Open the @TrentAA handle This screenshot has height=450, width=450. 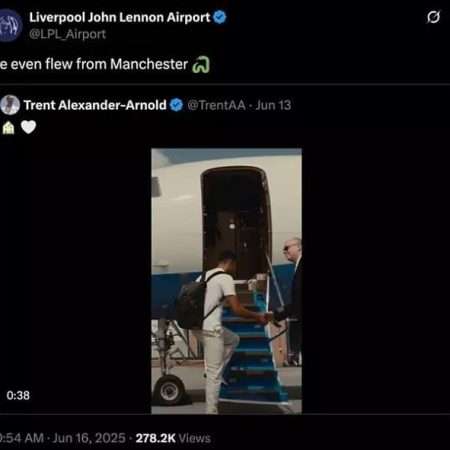[216, 105]
